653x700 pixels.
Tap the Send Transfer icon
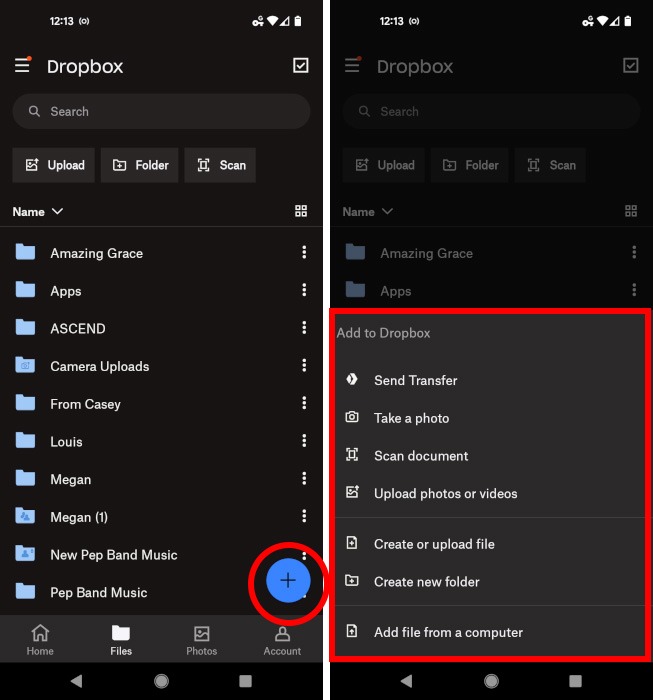pos(352,379)
